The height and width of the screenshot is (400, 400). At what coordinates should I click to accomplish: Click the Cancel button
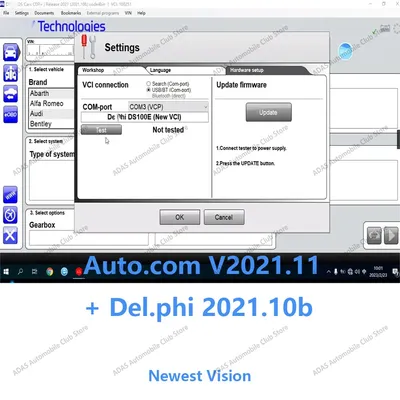224,217
